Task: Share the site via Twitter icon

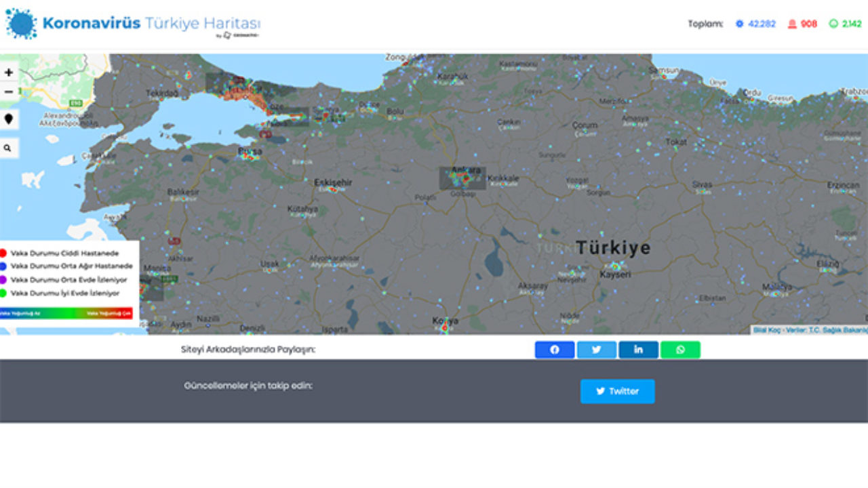Action: point(596,350)
